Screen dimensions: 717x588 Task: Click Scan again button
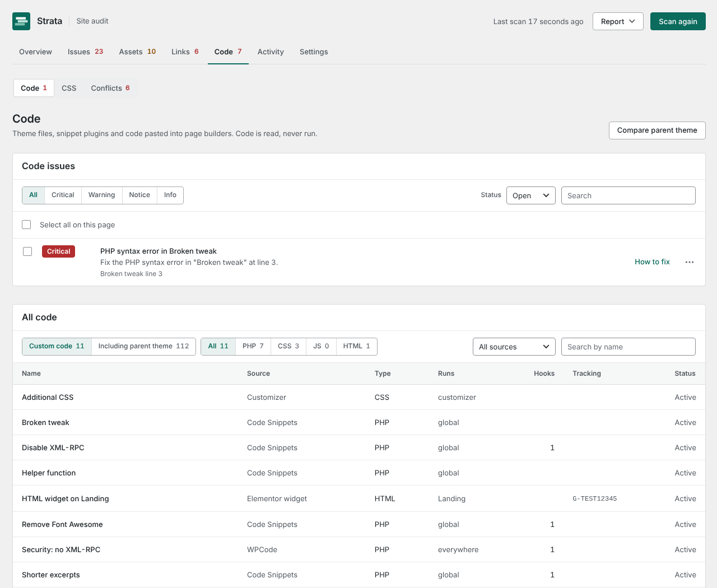coord(678,21)
